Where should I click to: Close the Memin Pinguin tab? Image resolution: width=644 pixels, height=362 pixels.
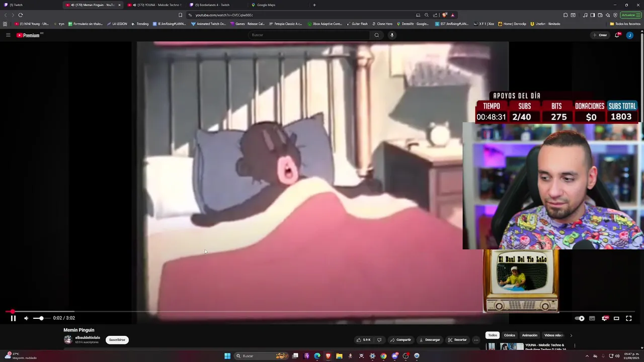(x=119, y=5)
